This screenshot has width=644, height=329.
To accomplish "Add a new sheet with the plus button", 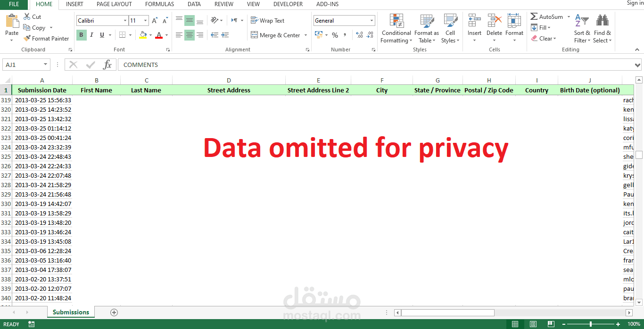I will point(113,312).
